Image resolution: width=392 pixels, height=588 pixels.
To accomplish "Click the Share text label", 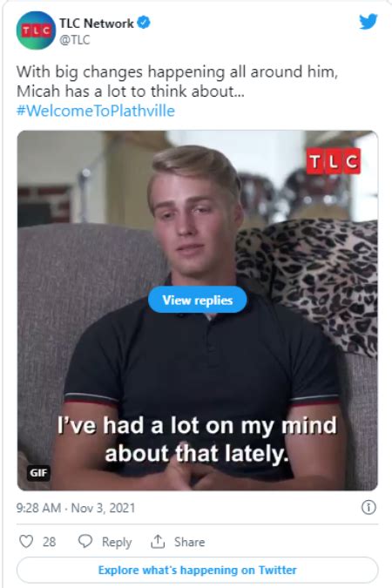I will [x=189, y=542].
